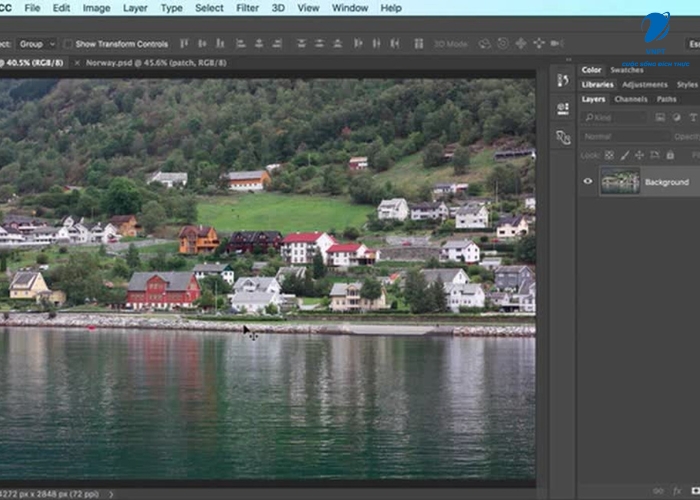Switch to the Styles tab
Image resolution: width=700 pixels, height=500 pixels.
tap(687, 85)
